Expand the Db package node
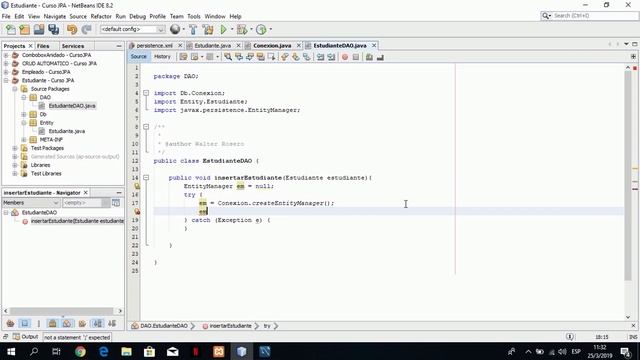The image size is (640, 360). pyautogui.click(x=24, y=114)
